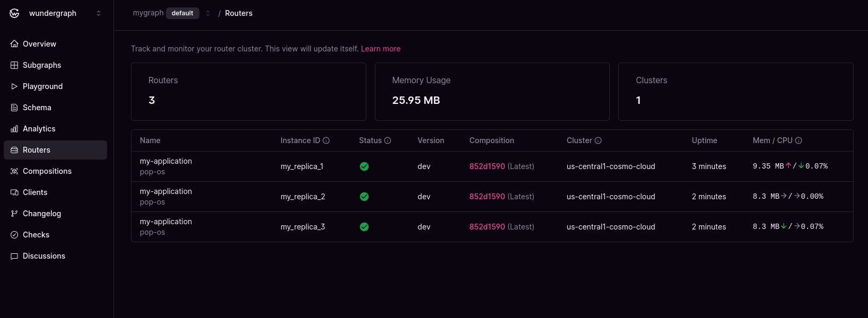Click green status check for my_replica_3
This screenshot has width=868, height=318.
point(364,227)
